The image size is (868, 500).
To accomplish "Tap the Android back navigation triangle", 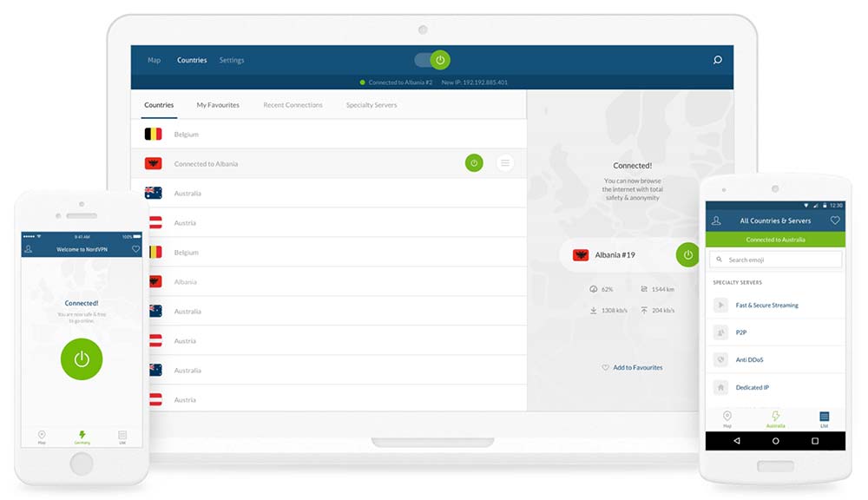I will (736, 441).
